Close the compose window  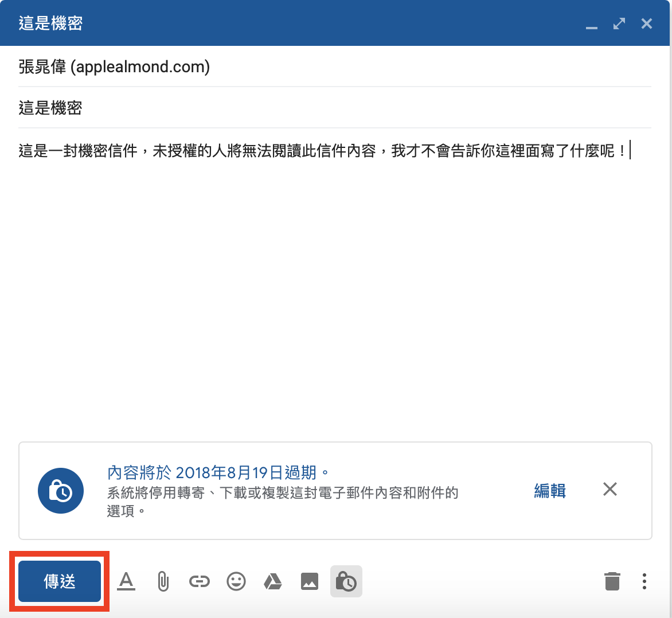[647, 24]
